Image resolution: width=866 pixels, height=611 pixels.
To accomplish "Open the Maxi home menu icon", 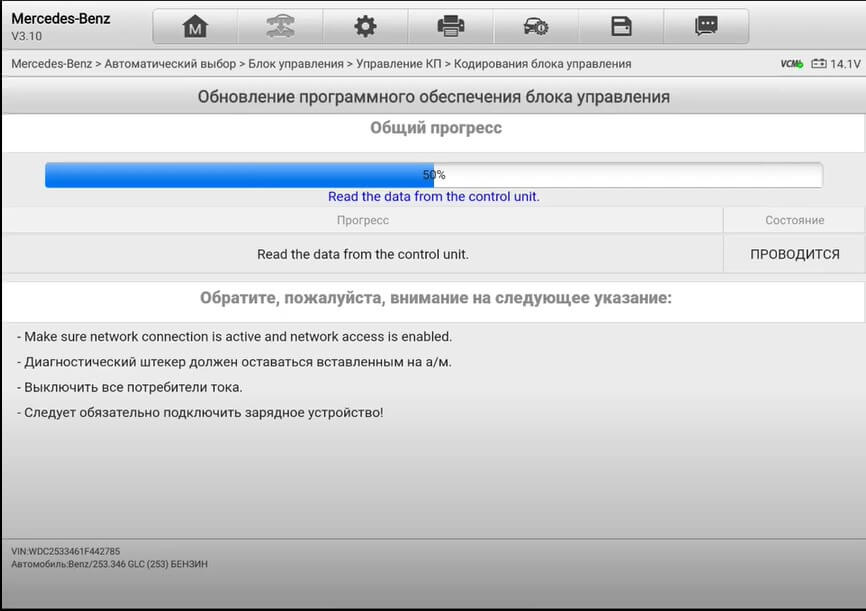I will coord(196,26).
